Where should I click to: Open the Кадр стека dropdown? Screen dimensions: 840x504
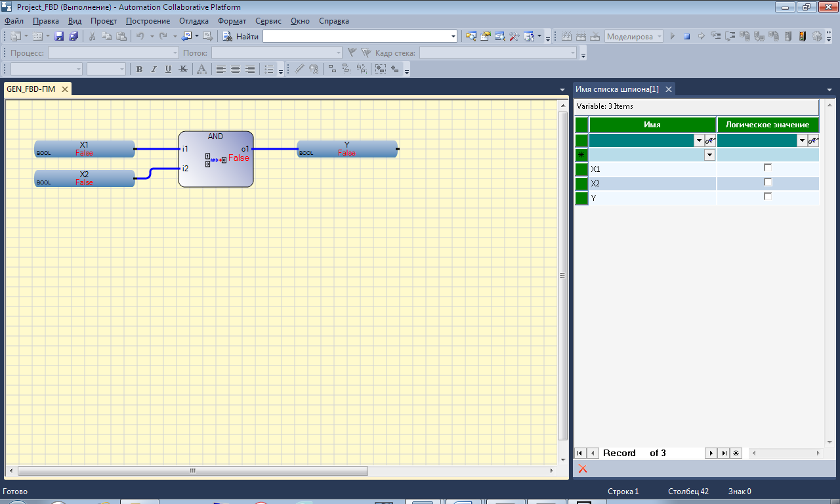573,52
